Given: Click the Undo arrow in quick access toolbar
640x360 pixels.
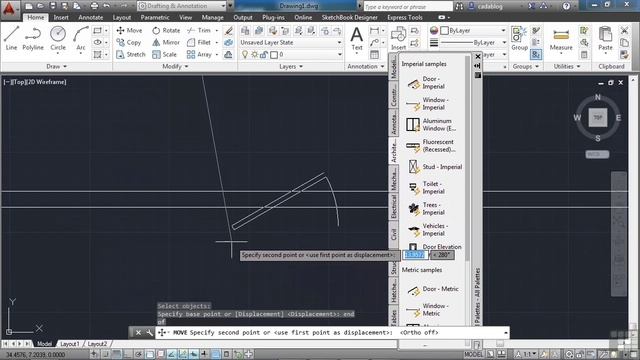Looking at the screenshot, I should click(x=107, y=6).
